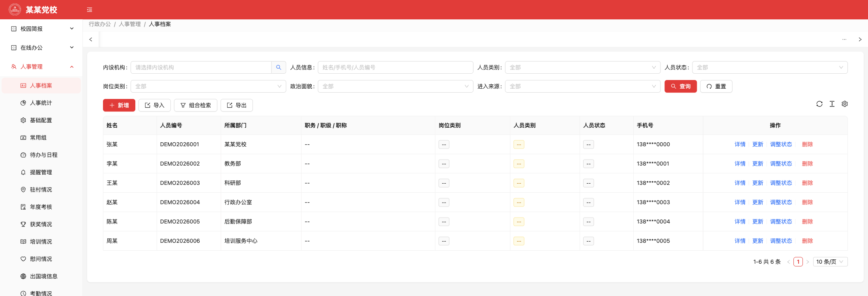Open the 进入来源 dropdown
Image resolution: width=868 pixels, height=296 pixels.
583,86
